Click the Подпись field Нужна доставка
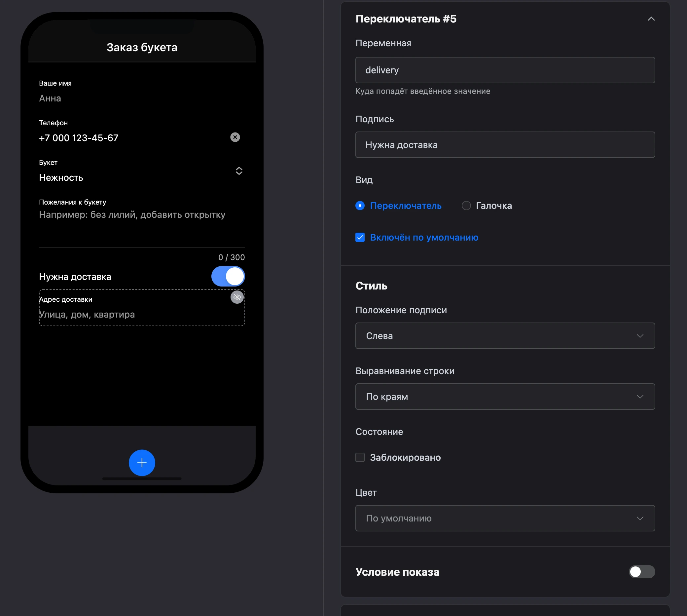Screen dimensions: 687x616 tap(505, 145)
